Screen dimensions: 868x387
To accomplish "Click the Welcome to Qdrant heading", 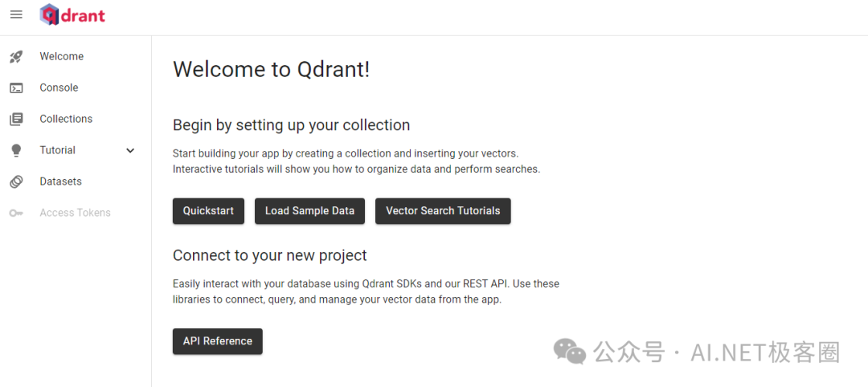I will click(272, 70).
